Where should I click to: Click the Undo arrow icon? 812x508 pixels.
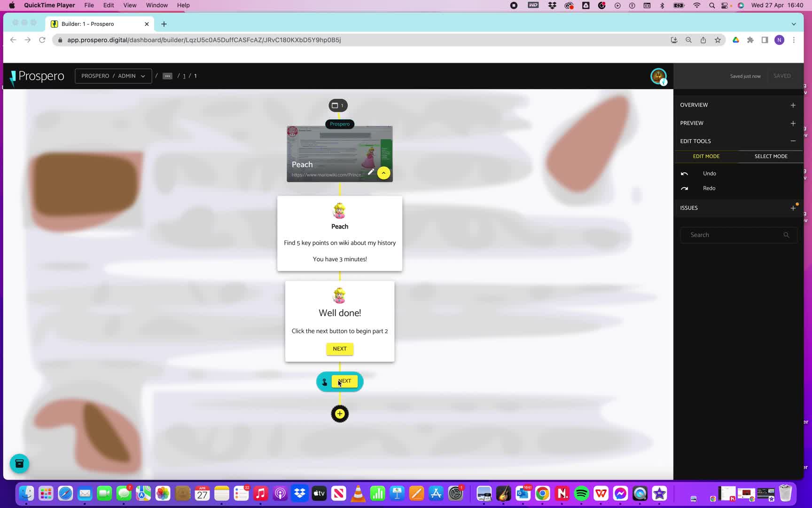pos(684,174)
